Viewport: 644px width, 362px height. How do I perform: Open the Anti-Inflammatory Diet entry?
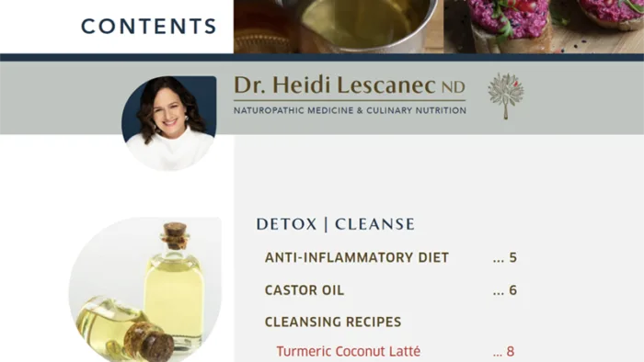click(357, 257)
